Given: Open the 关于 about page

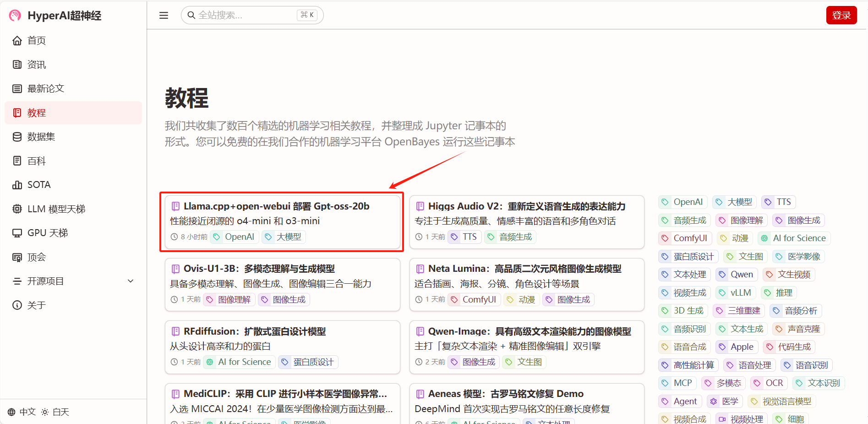Looking at the screenshot, I should coord(37,305).
